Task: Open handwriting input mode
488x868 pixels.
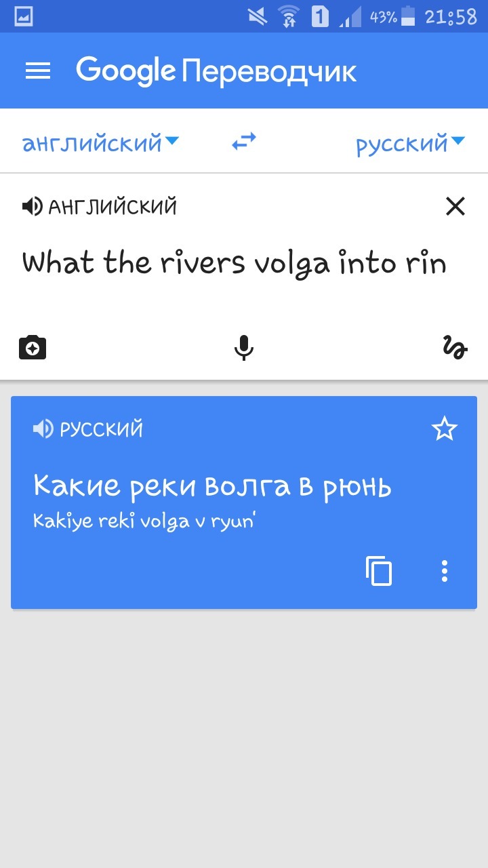Action: click(455, 348)
